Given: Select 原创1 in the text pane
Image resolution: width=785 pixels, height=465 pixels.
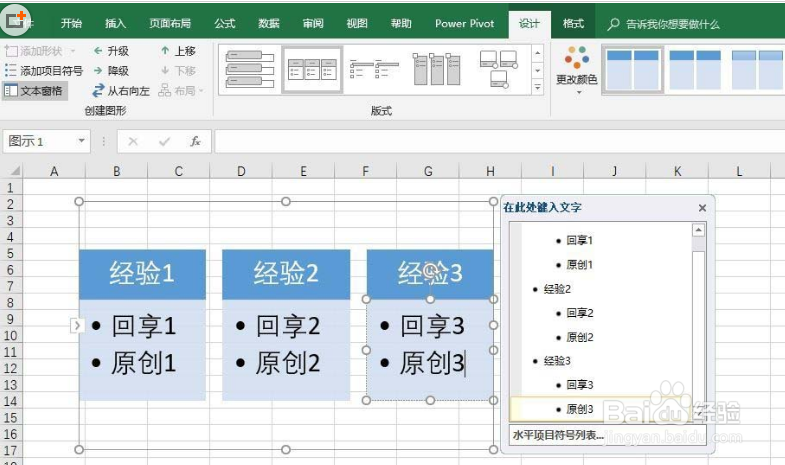Looking at the screenshot, I should (579, 265).
